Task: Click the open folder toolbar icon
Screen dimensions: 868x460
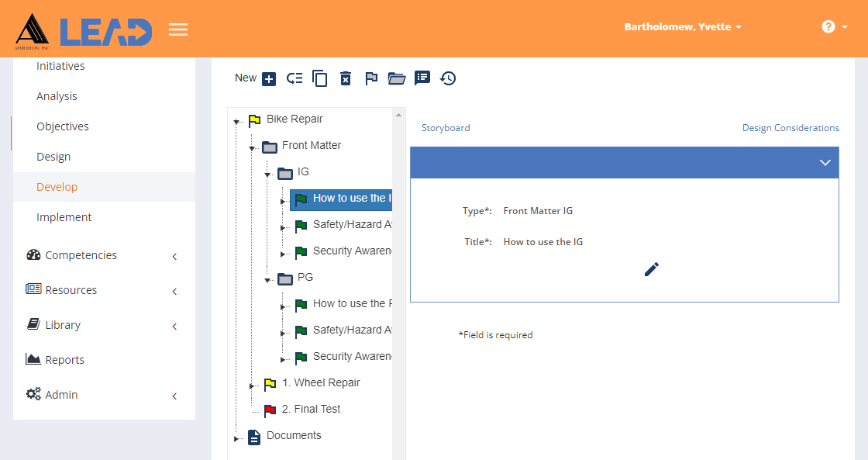Action: click(397, 78)
